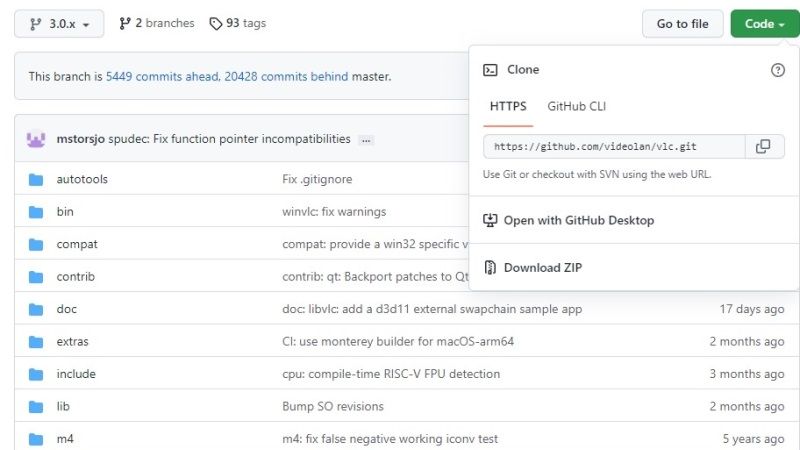Open the 'Fix .gitignore' commit link
800x450 pixels.
tap(317, 179)
